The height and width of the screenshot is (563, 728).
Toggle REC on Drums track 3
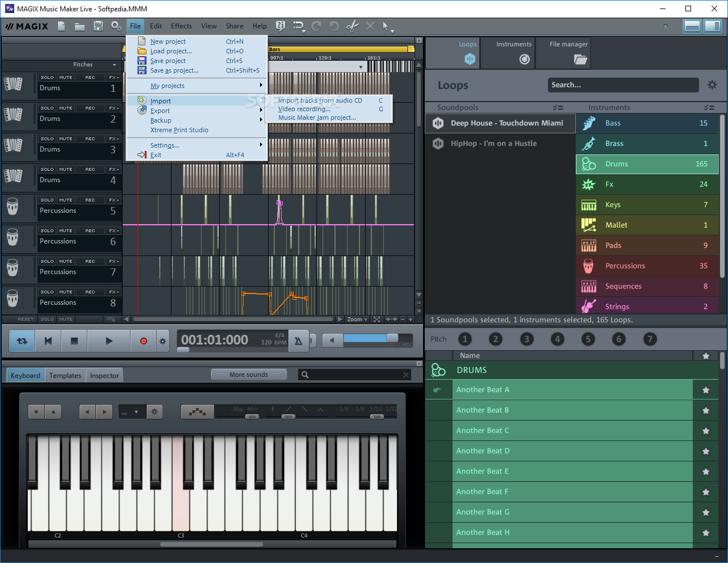tap(90, 139)
